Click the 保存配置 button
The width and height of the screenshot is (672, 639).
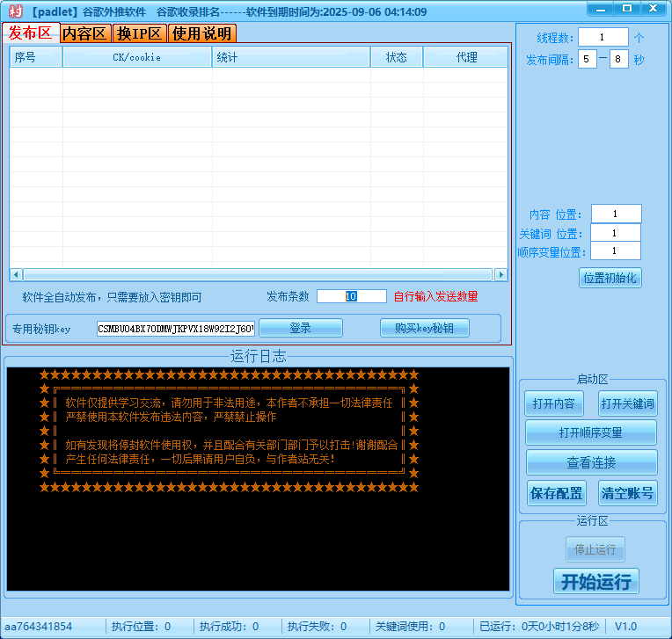tap(556, 493)
